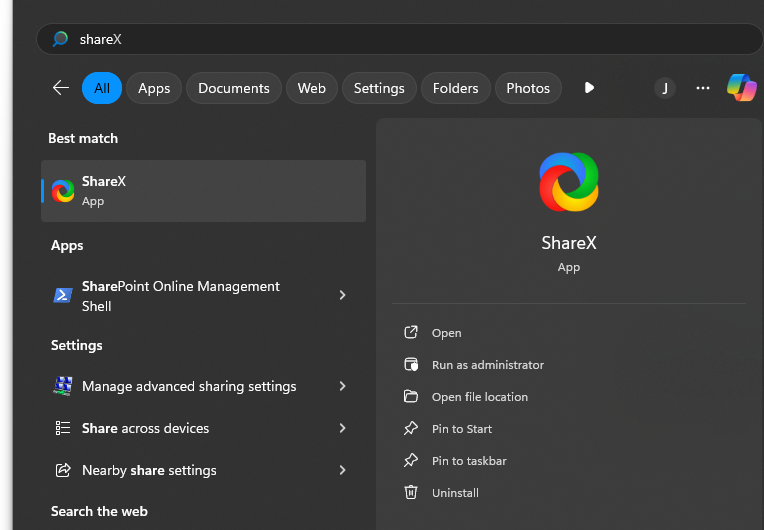Filter results by Photos tab
The height and width of the screenshot is (530, 764).
coord(528,88)
